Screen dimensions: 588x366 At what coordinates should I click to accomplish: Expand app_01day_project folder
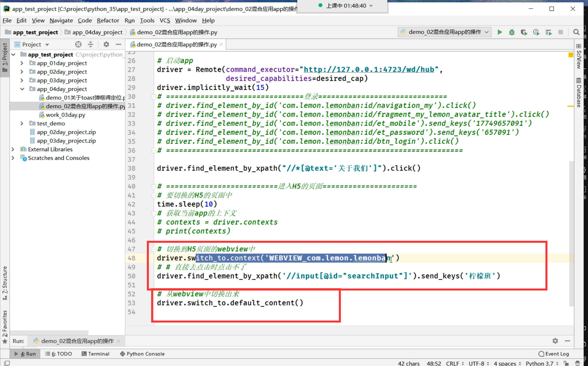(22, 63)
